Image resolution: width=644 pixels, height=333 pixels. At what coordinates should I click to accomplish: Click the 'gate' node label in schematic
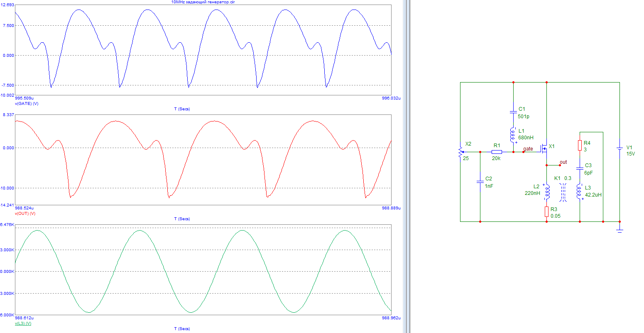click(x=528, y=148)
